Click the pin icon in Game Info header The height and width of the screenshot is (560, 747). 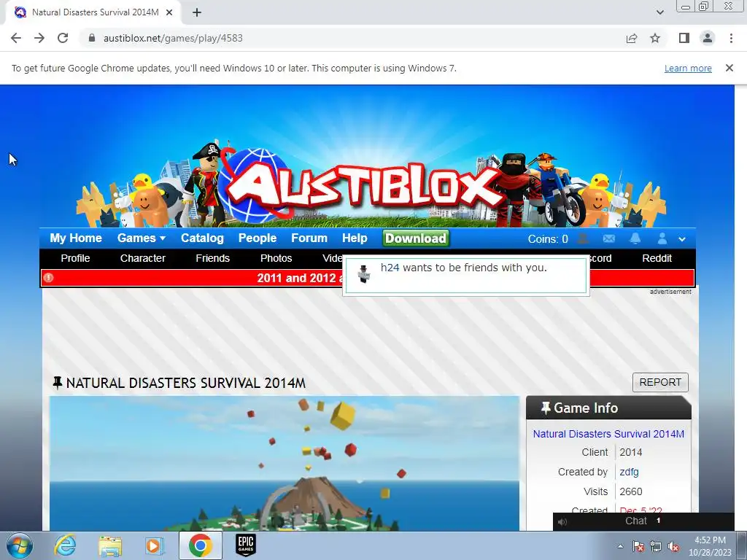(x=546, y=408)
